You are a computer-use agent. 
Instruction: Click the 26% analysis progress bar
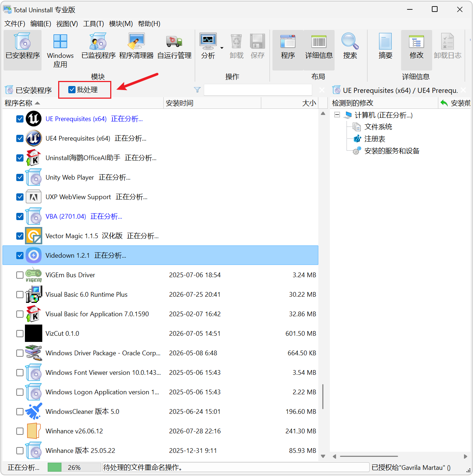click(x=74, y=467)
